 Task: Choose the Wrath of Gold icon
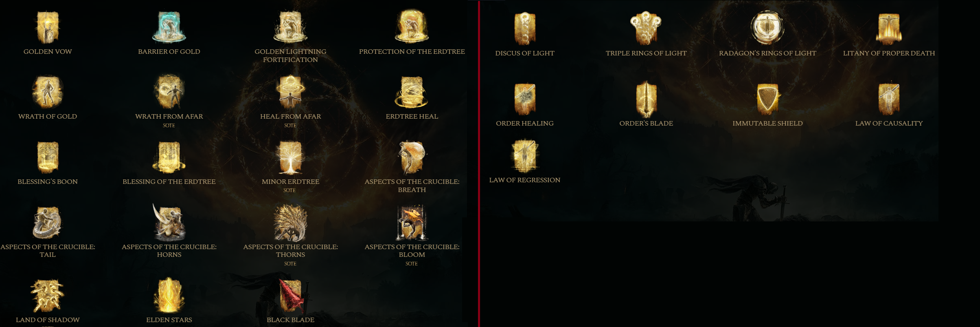click(x=48, y=92)
